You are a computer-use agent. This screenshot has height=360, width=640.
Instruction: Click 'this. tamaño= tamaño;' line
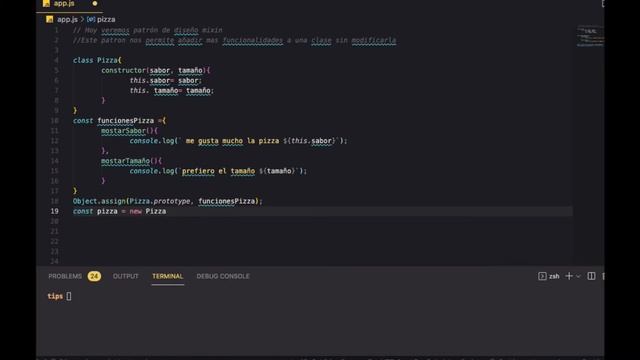171,91
